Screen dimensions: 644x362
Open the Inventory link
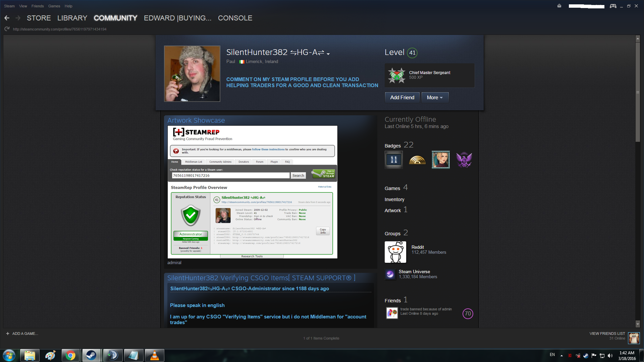coord(394,199)
